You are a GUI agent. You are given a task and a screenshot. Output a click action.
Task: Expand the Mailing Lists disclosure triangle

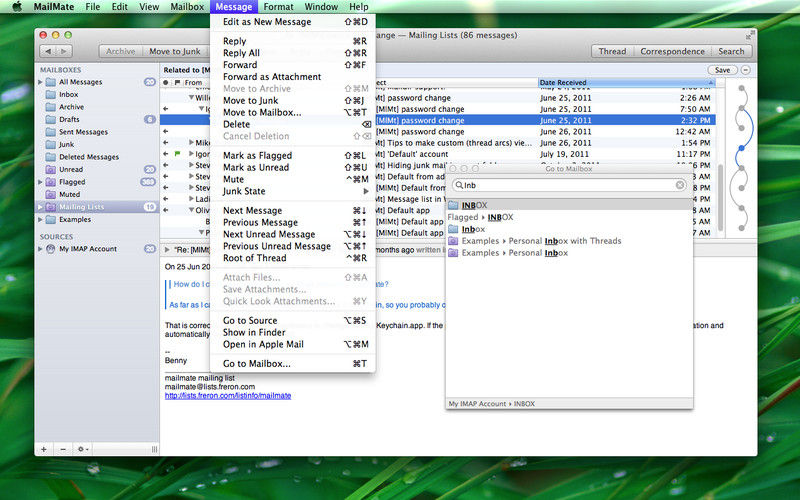pos(40,207)
